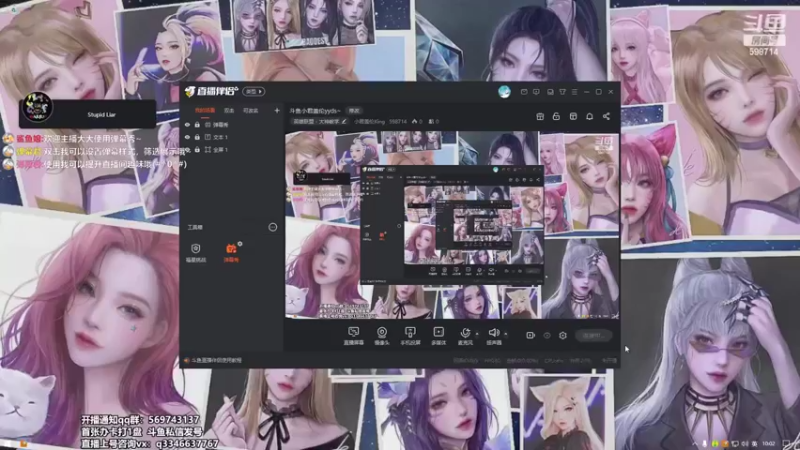The height and width of the screenshot is (450, 800).
Task: Click the stream preview canvas
Action: [x=452, y=225]
